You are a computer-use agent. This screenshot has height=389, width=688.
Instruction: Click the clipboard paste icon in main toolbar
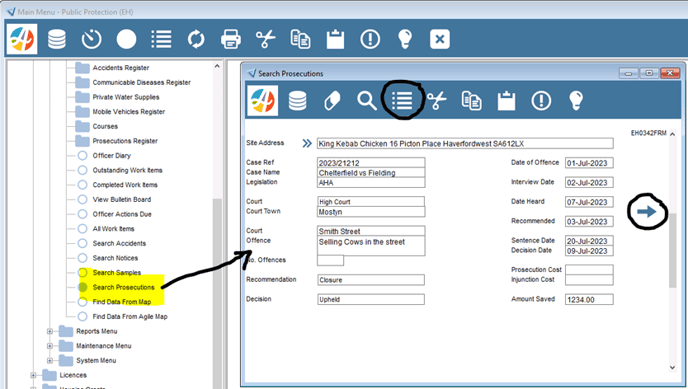pos(335,39)
